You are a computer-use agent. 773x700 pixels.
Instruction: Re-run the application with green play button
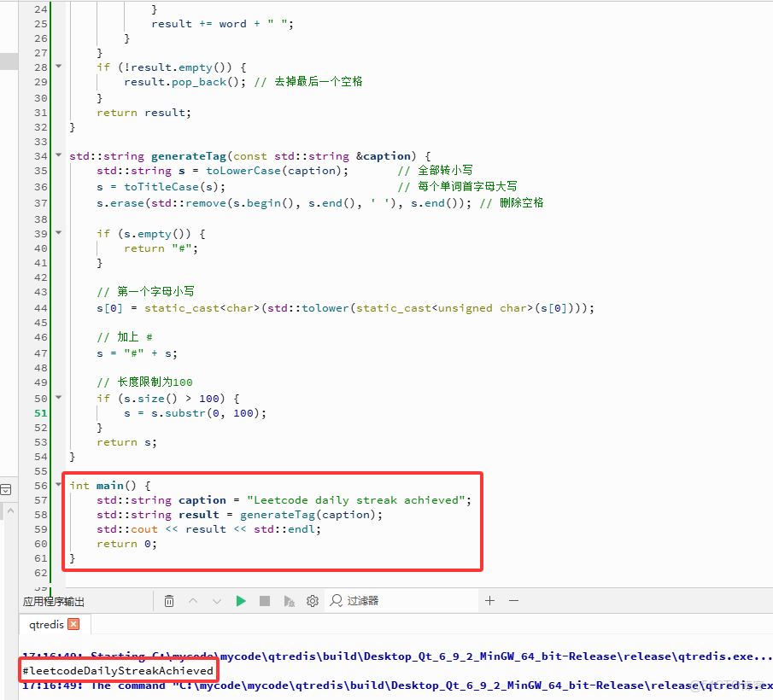pyautogui.click(x=241, y=601)
